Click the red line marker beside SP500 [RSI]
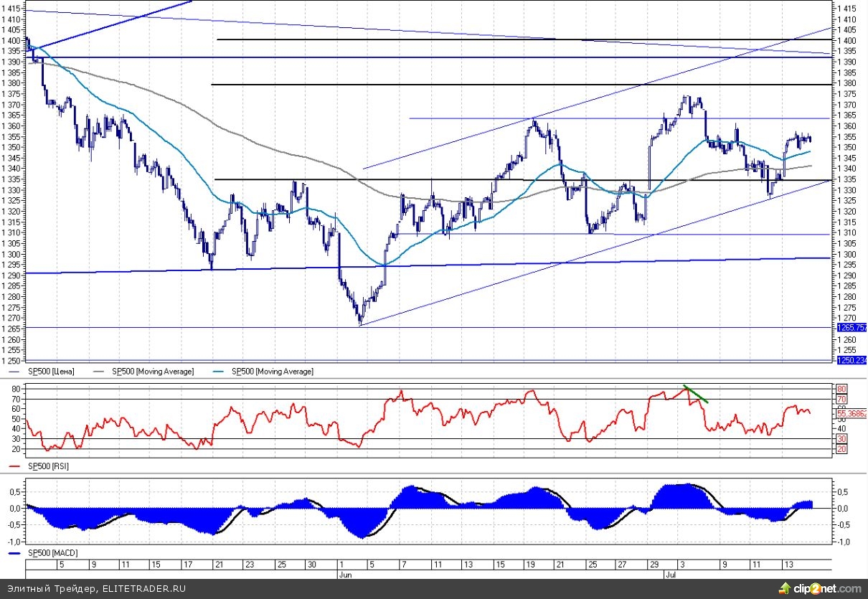This screenshot has width=868, height=599. click(16, 466)
